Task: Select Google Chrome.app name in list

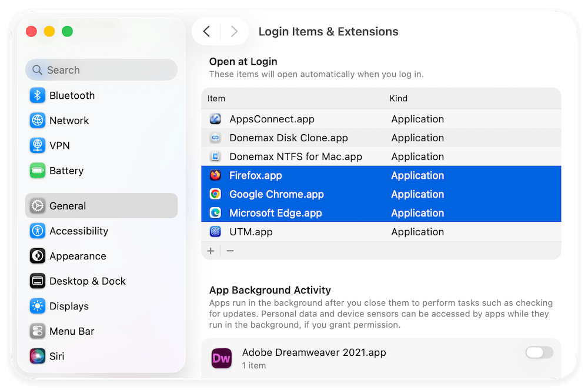Action: 277,194
